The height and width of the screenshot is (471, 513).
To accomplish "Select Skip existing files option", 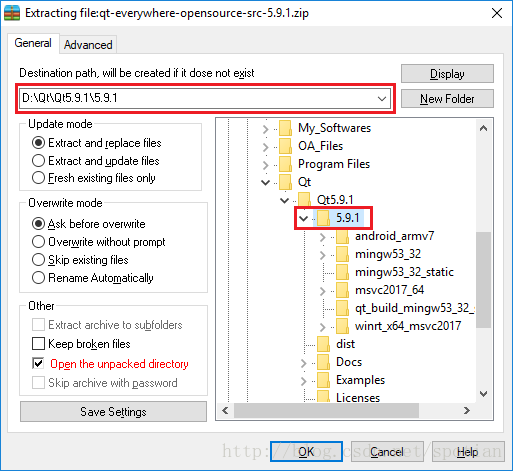I will pyautogui.click(x=38, y=260).
